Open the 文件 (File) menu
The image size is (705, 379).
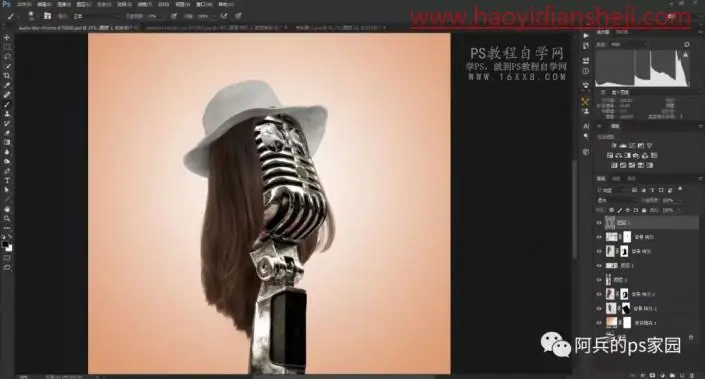24,4
